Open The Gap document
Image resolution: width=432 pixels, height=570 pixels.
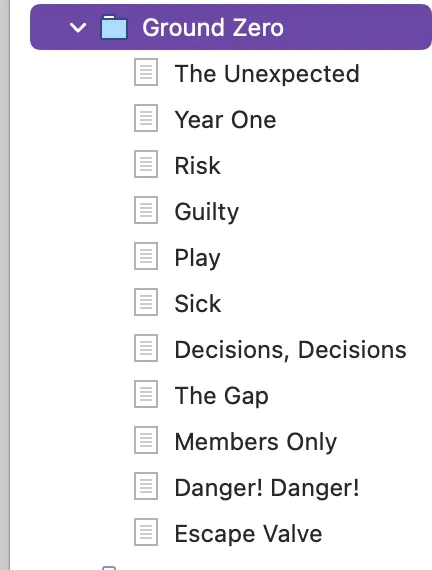tap(221, 396)
